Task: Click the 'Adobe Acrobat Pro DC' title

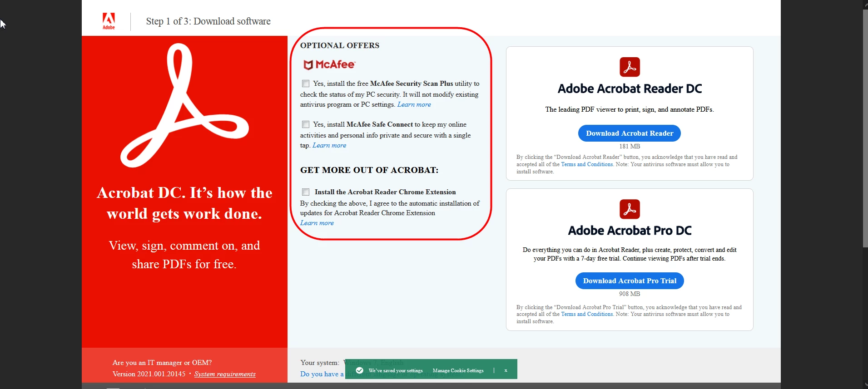Action: (x=630, y=231)
